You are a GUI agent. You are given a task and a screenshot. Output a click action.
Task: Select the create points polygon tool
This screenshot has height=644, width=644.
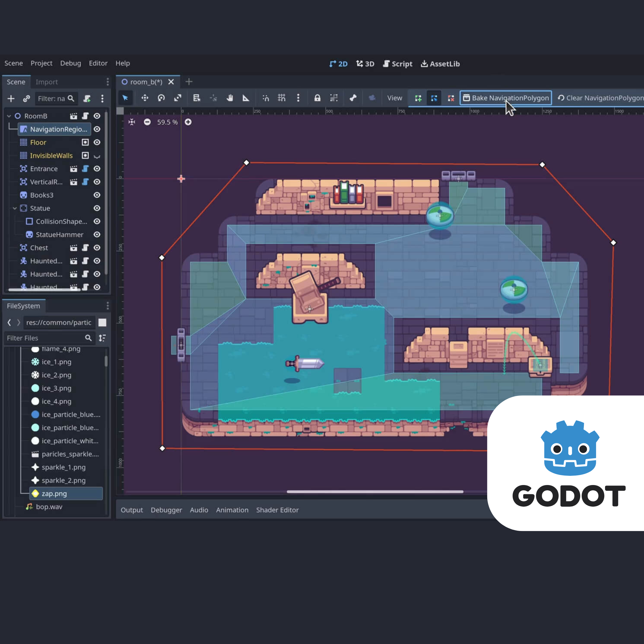[418, 98]
